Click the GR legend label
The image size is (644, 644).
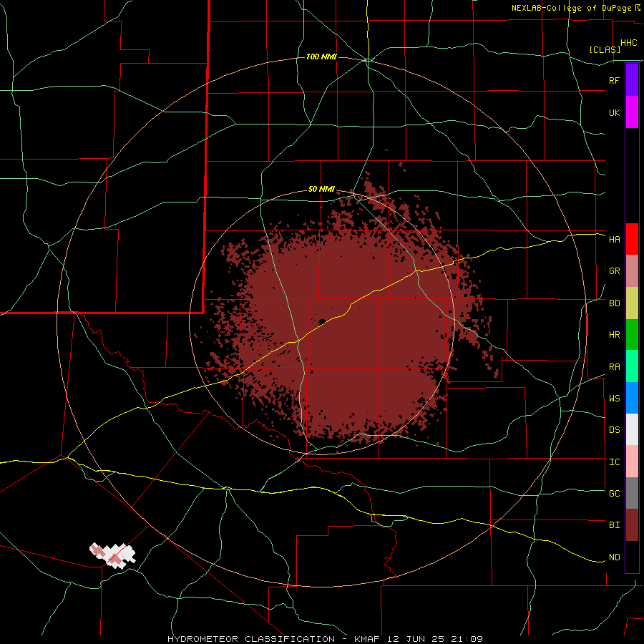614,271
